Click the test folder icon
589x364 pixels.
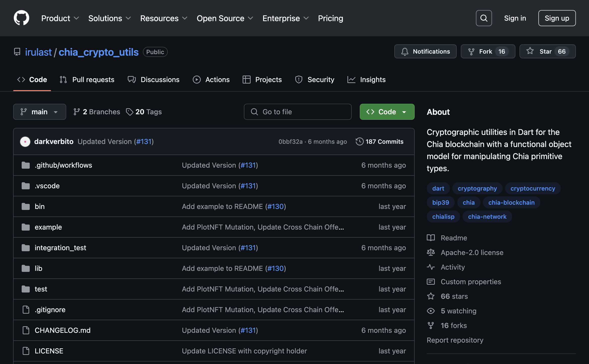tap(26, 289)
